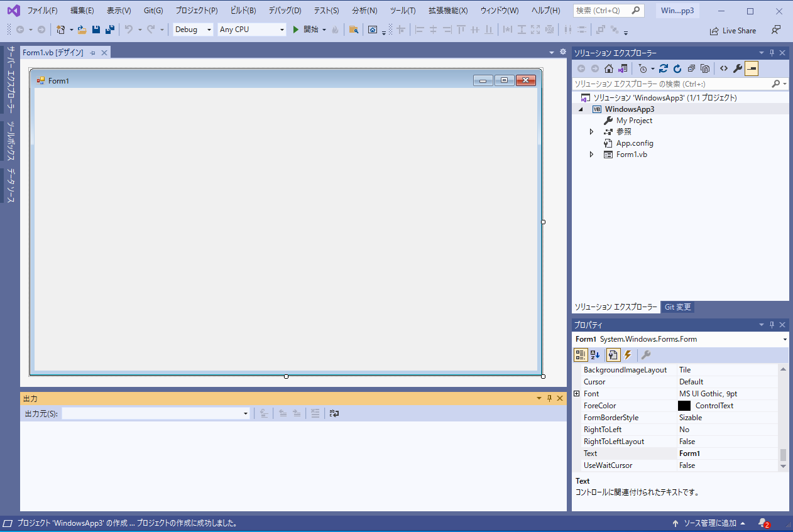Click the Home icon in Solution Explorer
This screenshot has height=532, width=793.
(x=608, y=68)
